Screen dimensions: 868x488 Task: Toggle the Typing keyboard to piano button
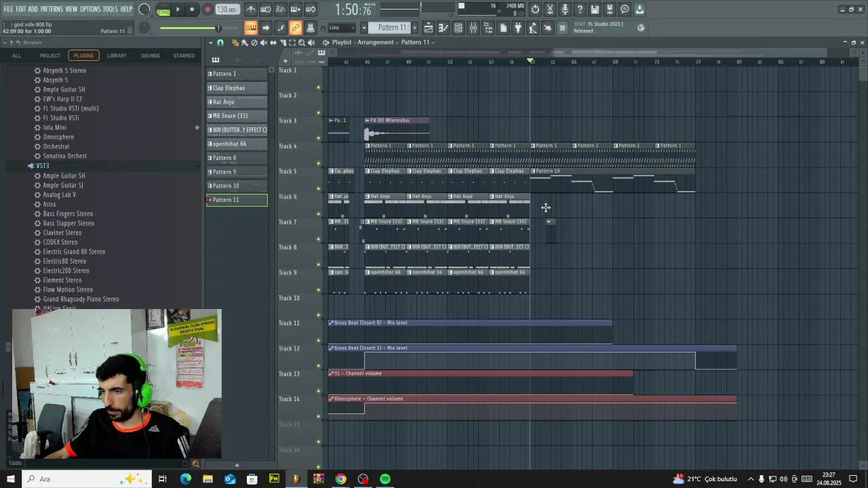pyautogui.click(x=251, y=28)
